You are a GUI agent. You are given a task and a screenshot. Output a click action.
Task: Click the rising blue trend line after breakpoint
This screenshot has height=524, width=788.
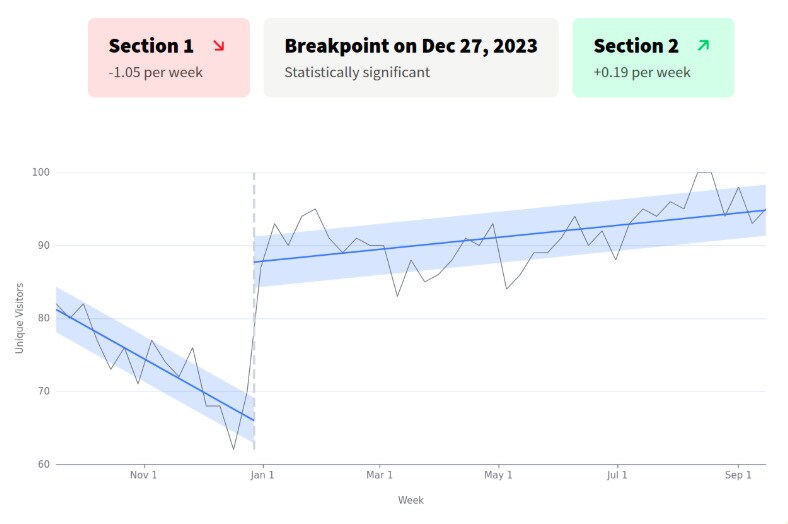[x=500, y=237]
